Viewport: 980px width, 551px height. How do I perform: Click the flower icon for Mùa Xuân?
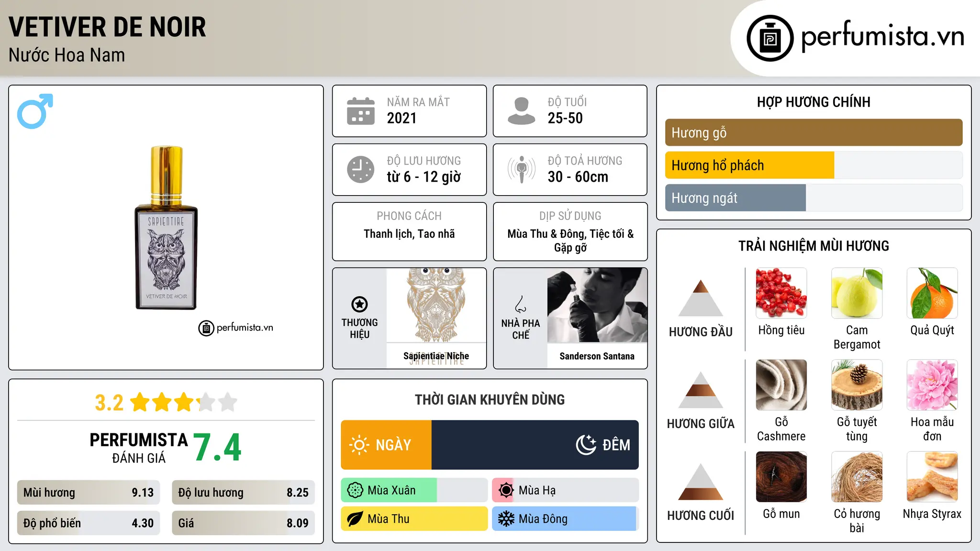(355, 490)
